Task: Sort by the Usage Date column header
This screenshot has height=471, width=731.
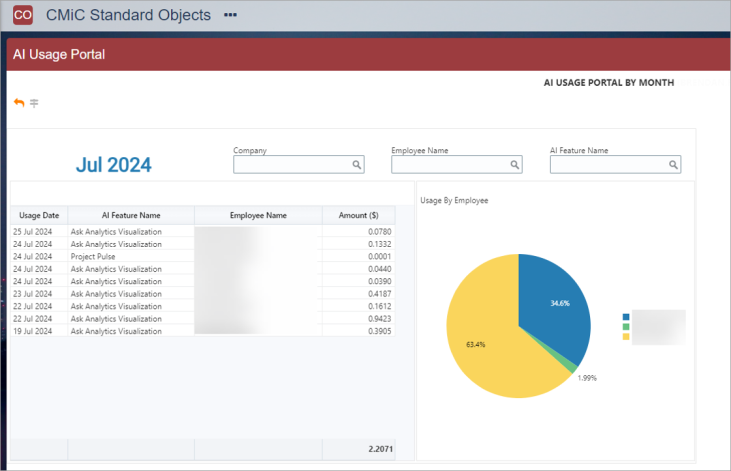Action: (39, 215)
